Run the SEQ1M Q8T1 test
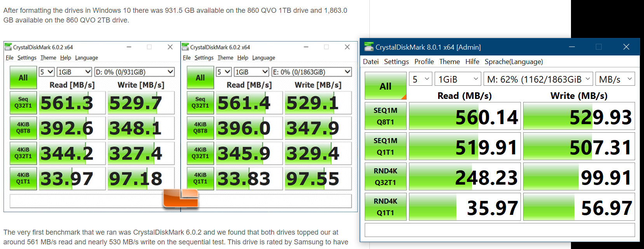The height and width of the screenshot is (249, 644). point(385,116)
